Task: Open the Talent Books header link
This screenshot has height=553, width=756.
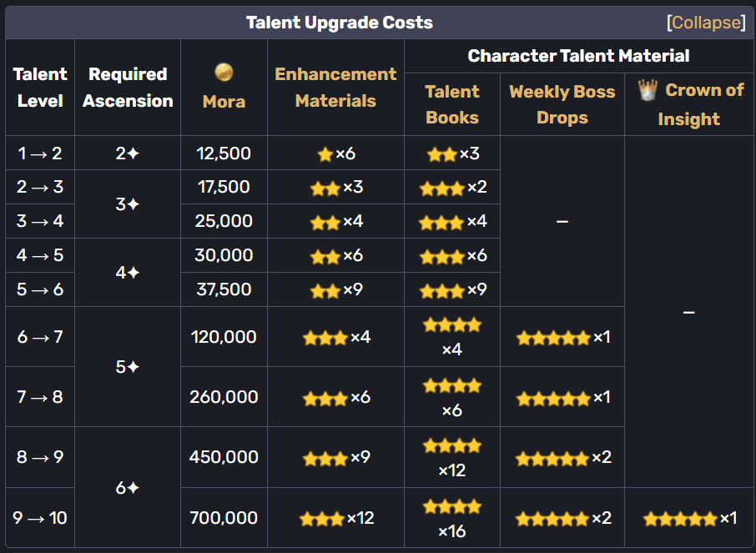Action: pyautogui.click(x=452, y=104)
